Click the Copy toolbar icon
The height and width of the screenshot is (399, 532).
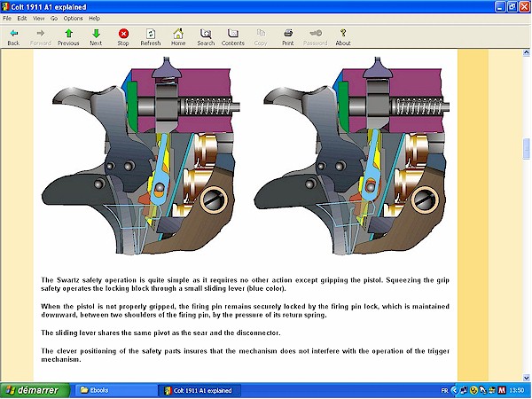pos(261,36)
